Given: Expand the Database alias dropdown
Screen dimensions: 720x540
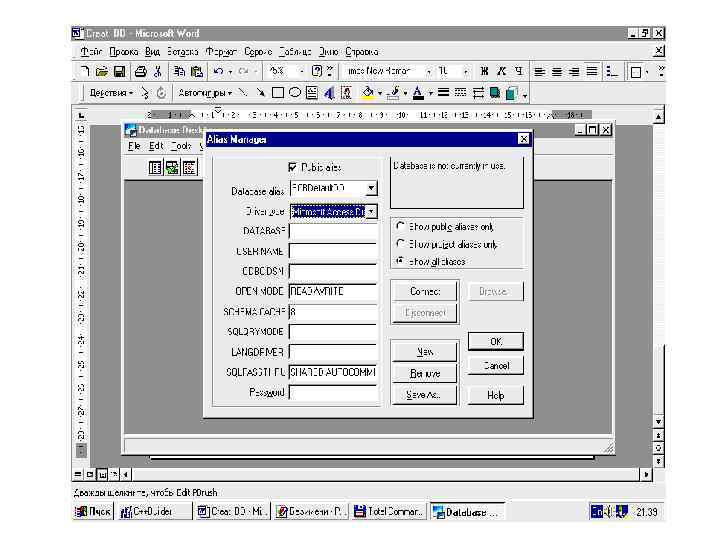Looking at the screenshot, I should click(371, 188).
